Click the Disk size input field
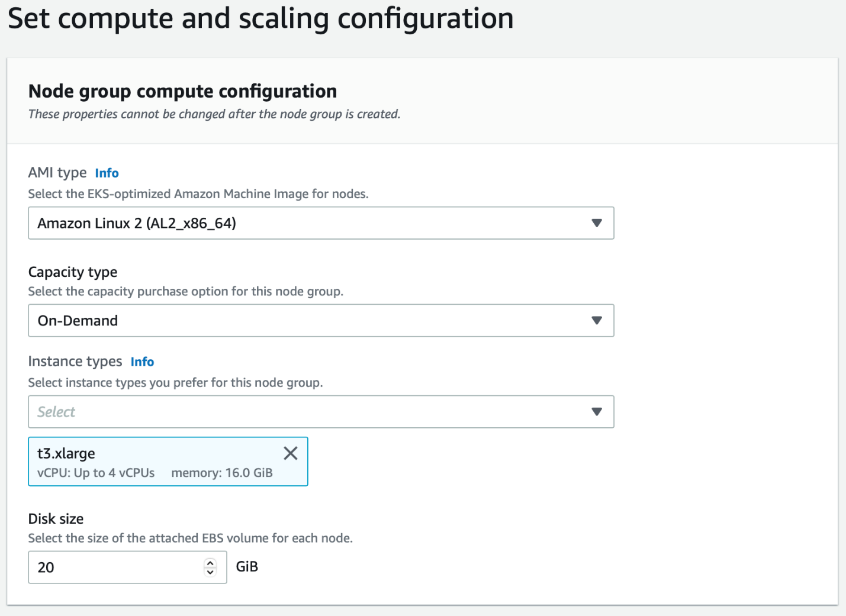Viewport: 846px width, 616px height. coord(115,567)
